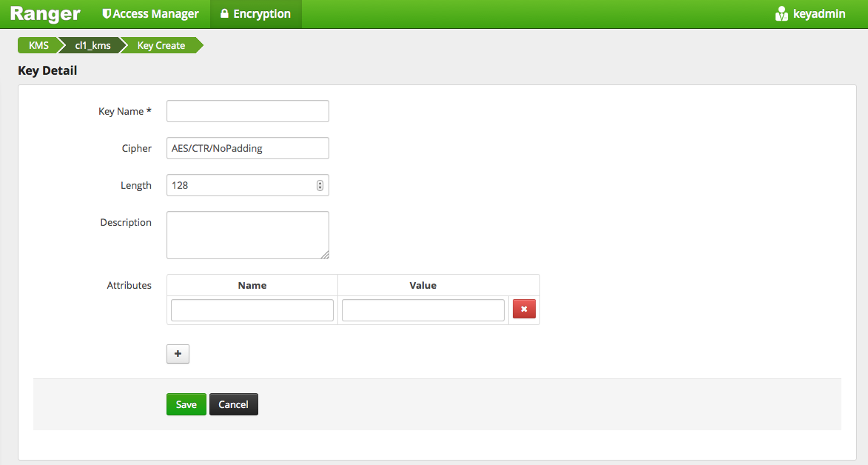
Task: Decrease Length with the down stepper arrow
Action: pos(320,188)
